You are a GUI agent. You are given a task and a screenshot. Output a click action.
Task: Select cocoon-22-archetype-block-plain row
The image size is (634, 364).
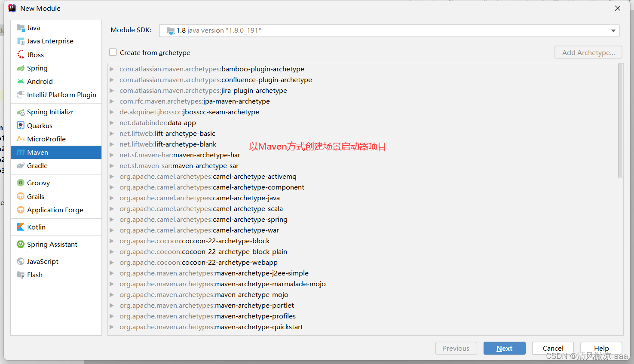pyautogui.click(x=363, y=251)
